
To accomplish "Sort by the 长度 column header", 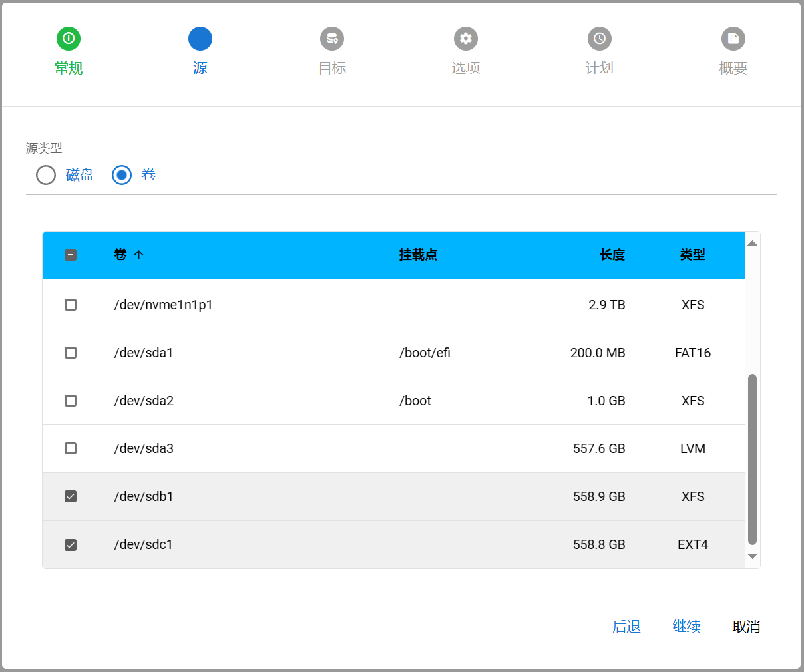I will (x=612, y=255).
